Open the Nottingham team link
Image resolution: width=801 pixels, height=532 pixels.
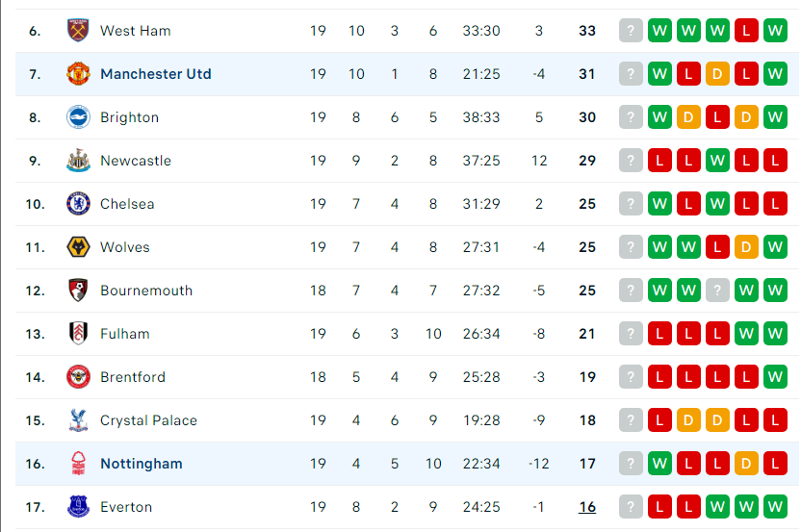click(x=141, y=464)
